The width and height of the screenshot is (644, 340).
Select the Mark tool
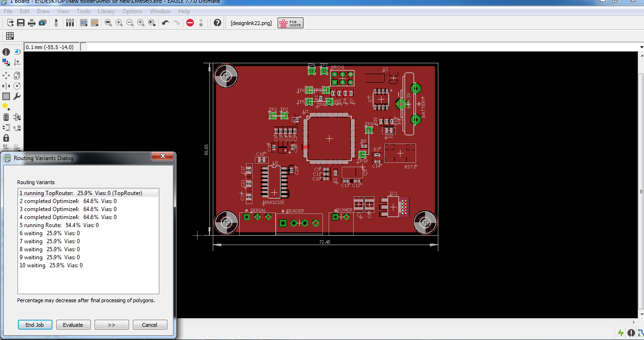17,62
